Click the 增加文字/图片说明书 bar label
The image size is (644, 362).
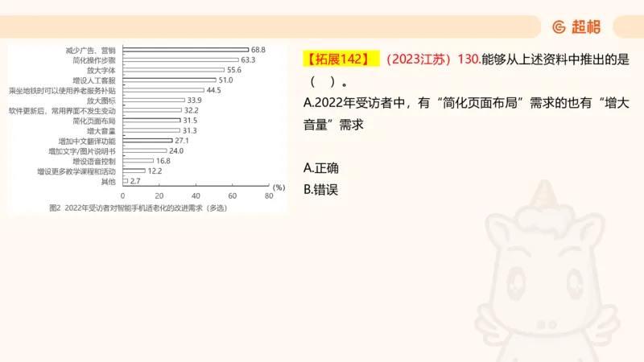tap(82, 151)
